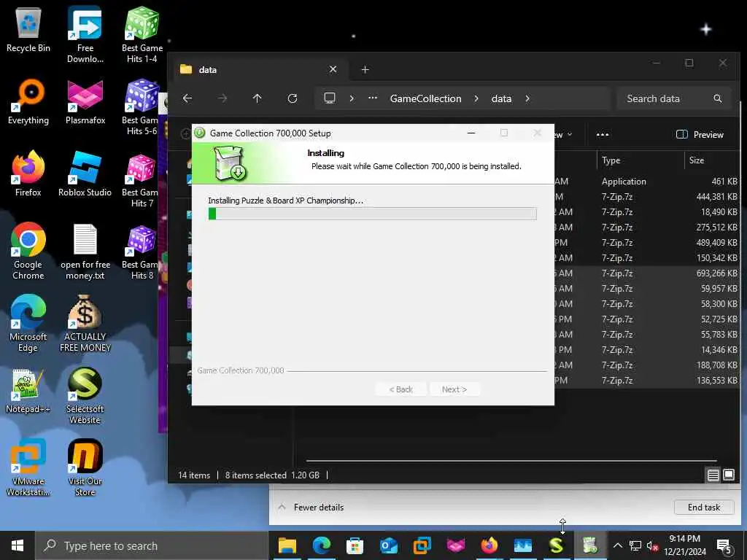Show hidden system tray icons
The image size is (747, 560).
tap(617, 545)
